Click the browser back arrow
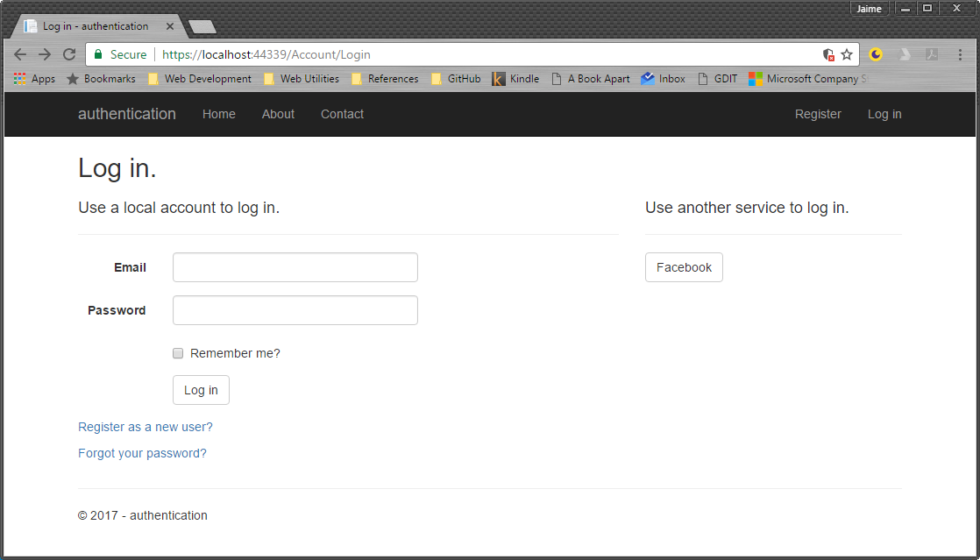This screenshot has width=980, height=560. [20, 54]
